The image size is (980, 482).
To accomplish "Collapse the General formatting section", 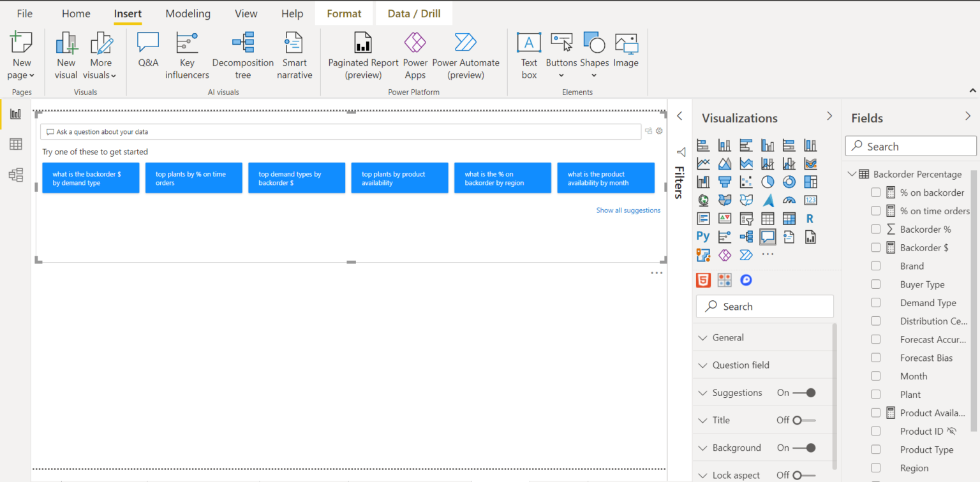I will point(703,337).
